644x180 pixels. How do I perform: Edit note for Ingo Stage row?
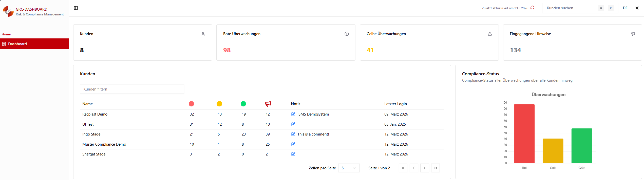293,134
